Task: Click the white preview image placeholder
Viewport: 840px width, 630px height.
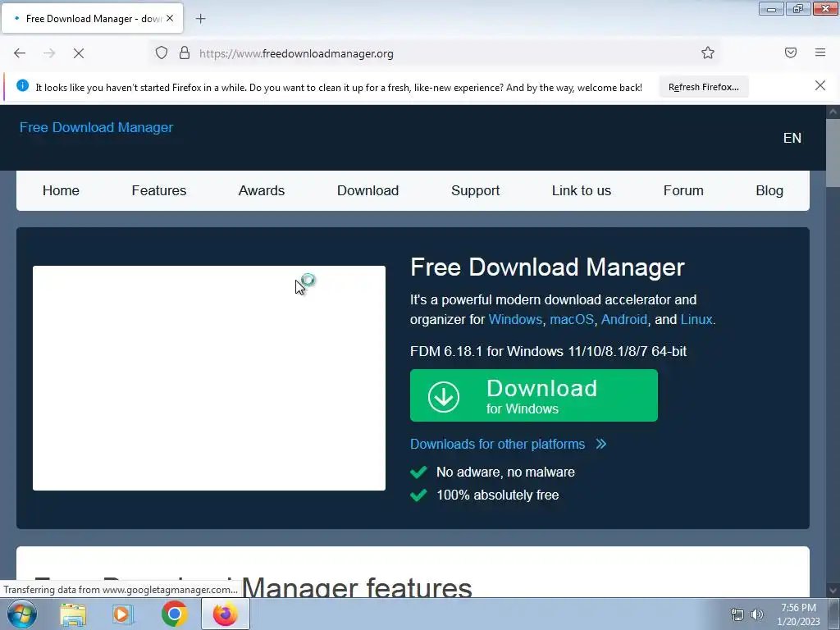Action: point(209,378)
